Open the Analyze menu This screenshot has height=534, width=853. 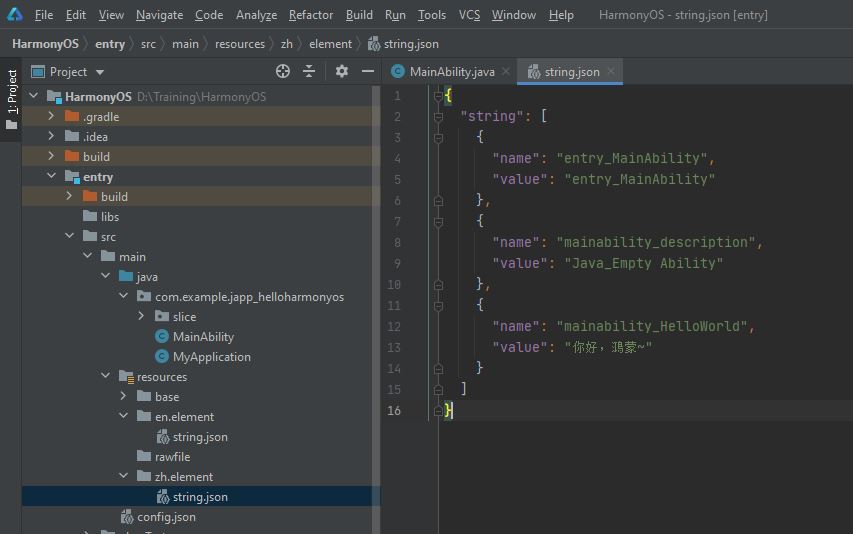256,15
